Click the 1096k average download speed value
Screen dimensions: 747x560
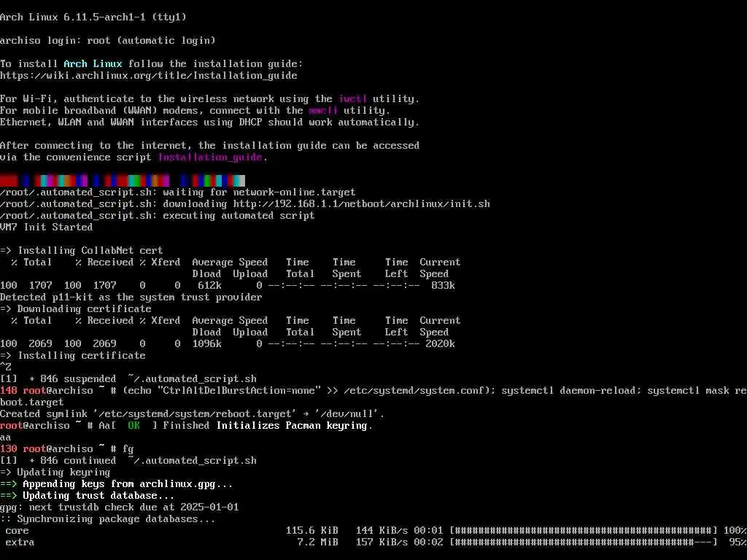pos(206,344)
